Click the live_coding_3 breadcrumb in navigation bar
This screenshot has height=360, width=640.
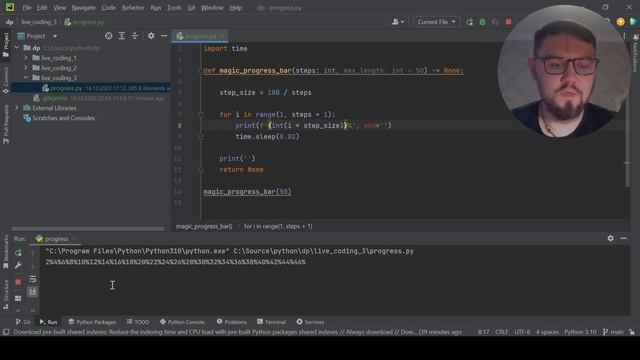pos(39,22)
